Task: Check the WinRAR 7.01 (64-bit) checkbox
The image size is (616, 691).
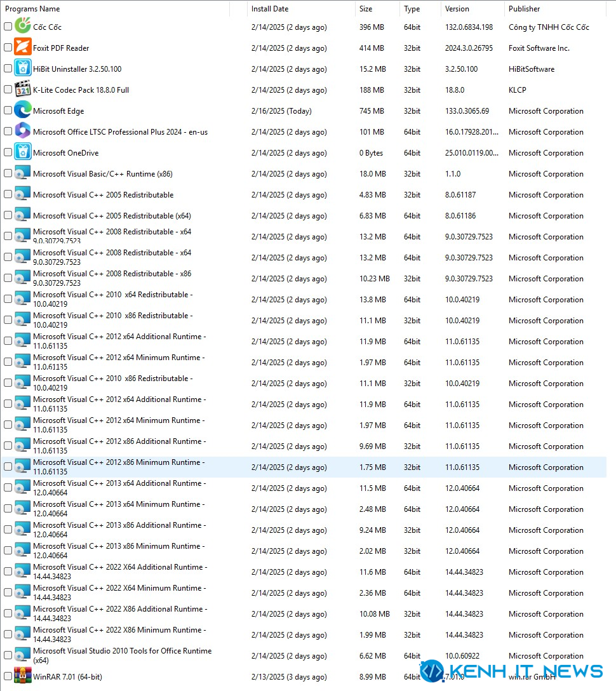Action: coord(8,676)
